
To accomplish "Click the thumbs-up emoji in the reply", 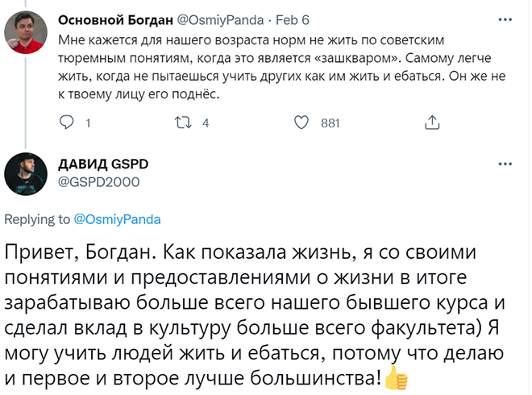I will 396,378.
